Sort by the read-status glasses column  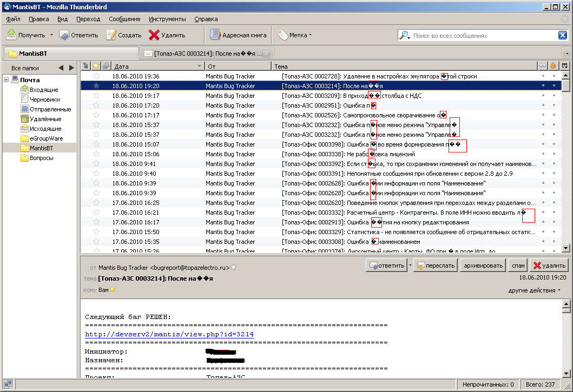pyautogui.click(x=543, y=66)
